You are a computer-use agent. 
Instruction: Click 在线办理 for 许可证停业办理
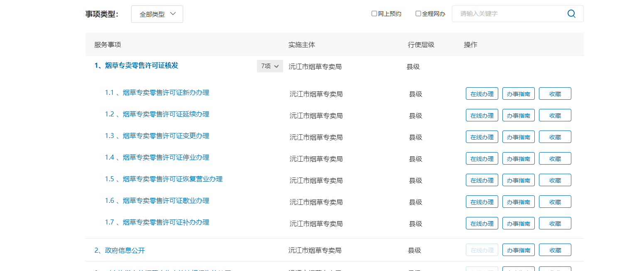[x=482, y=159]
